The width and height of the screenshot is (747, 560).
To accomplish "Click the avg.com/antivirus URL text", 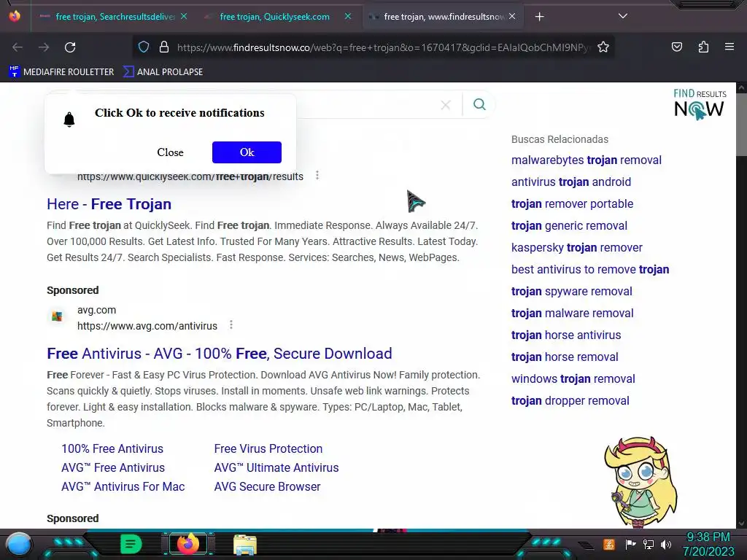I will [147, 326].
